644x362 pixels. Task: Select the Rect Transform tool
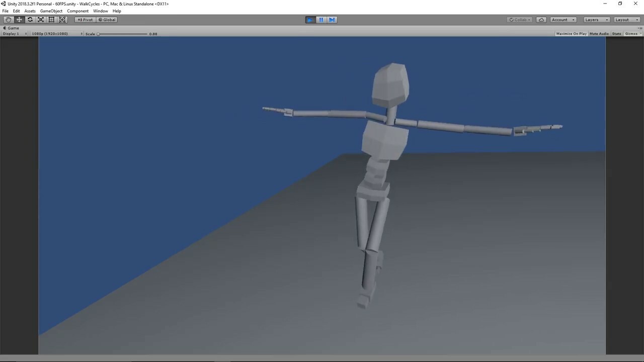pyautogui.click(x=51, y=20)
